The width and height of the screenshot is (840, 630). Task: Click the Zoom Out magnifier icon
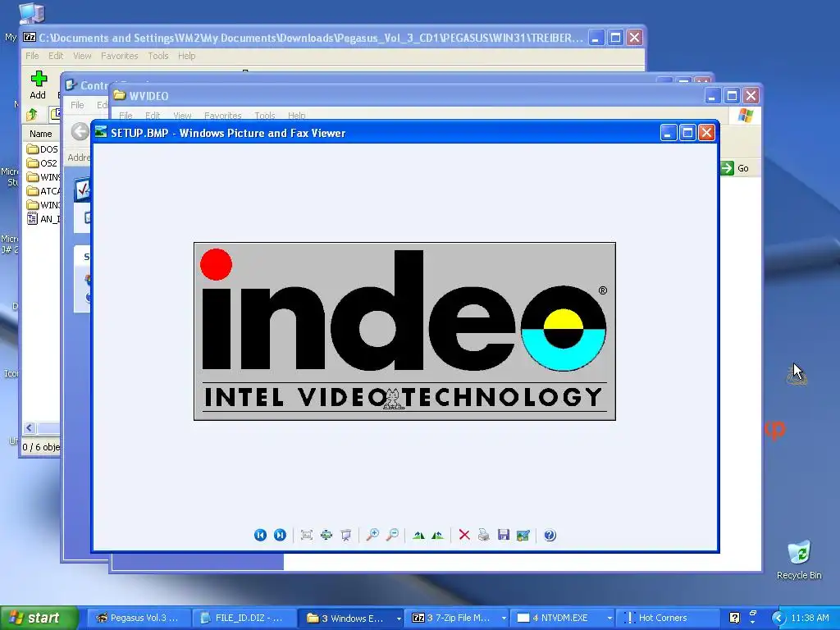coord(392,535)
